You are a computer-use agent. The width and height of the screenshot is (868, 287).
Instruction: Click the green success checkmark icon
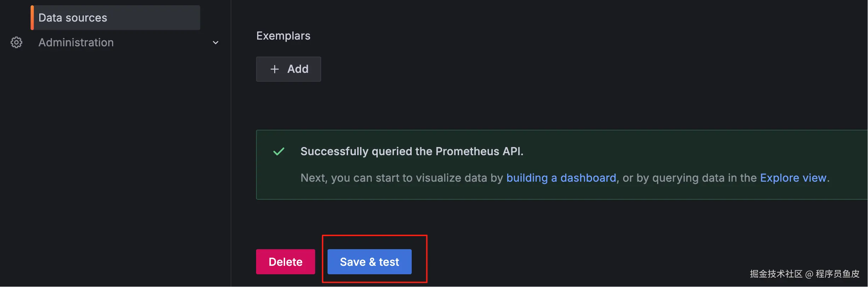coord(279,152)
